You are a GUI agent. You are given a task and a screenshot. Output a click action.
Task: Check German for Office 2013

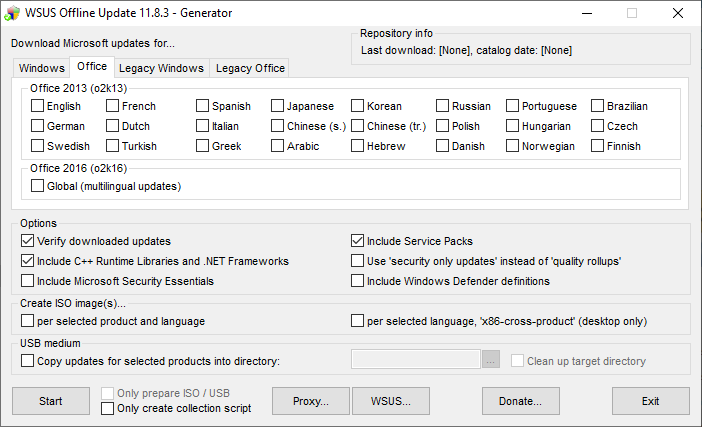coord(38,126)
